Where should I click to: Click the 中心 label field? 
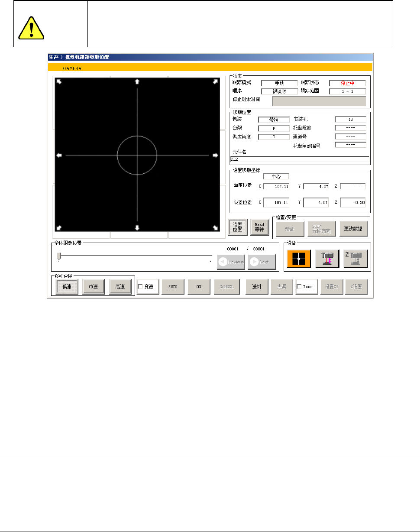276,176
